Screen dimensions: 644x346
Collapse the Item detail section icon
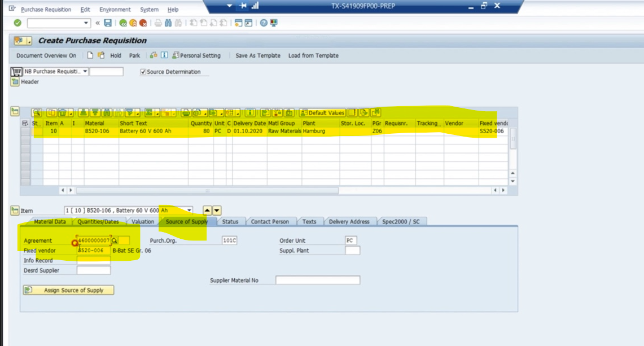click(15, 211)
